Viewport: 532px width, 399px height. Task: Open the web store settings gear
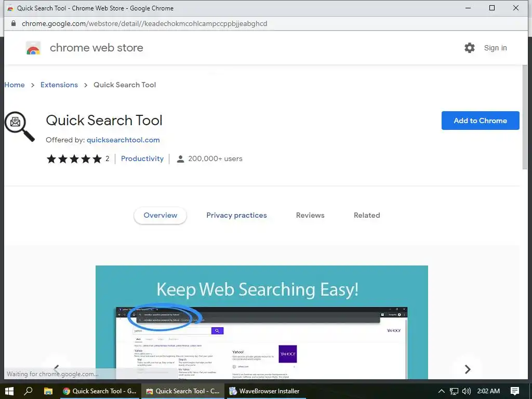tap(470, 48)
